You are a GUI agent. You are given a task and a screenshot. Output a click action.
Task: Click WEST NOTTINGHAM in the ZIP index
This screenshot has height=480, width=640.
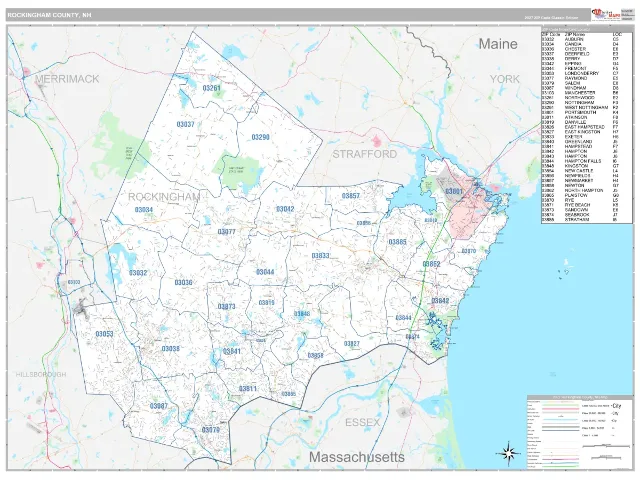pos(586,108)
